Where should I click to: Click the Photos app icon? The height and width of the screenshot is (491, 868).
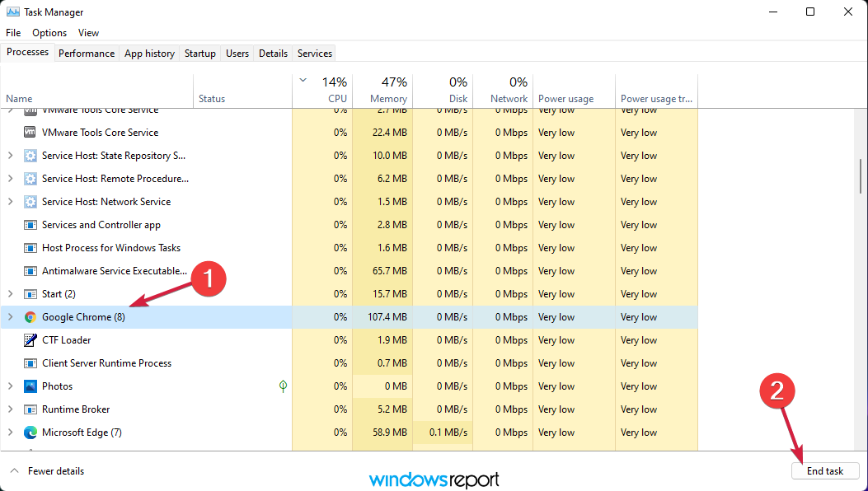30,386
